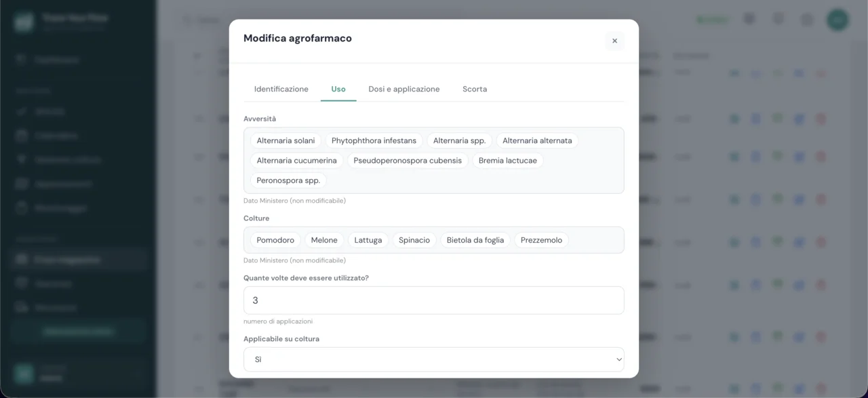Open the Dosi e applicazione tab
868x398 pixels.
404,89
